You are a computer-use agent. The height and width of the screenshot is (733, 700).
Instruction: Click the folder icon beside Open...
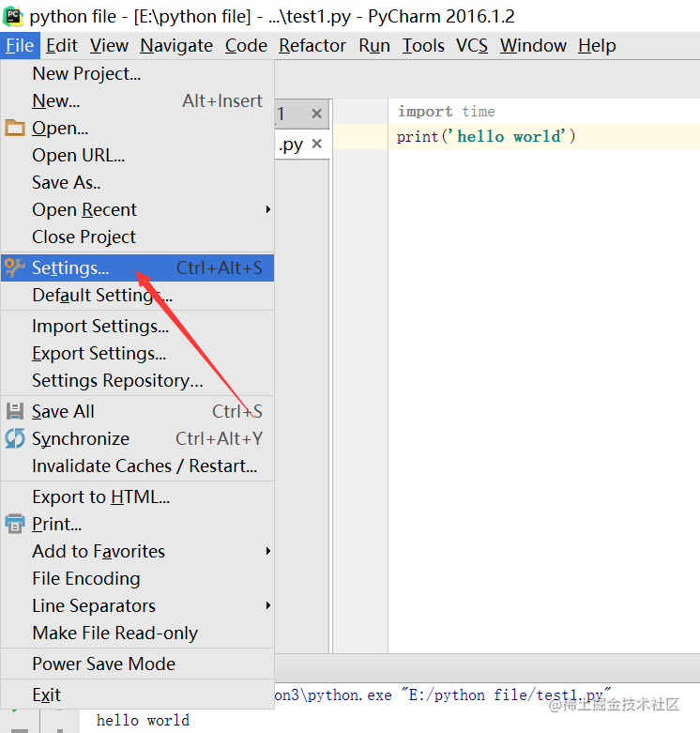point(15,128)
